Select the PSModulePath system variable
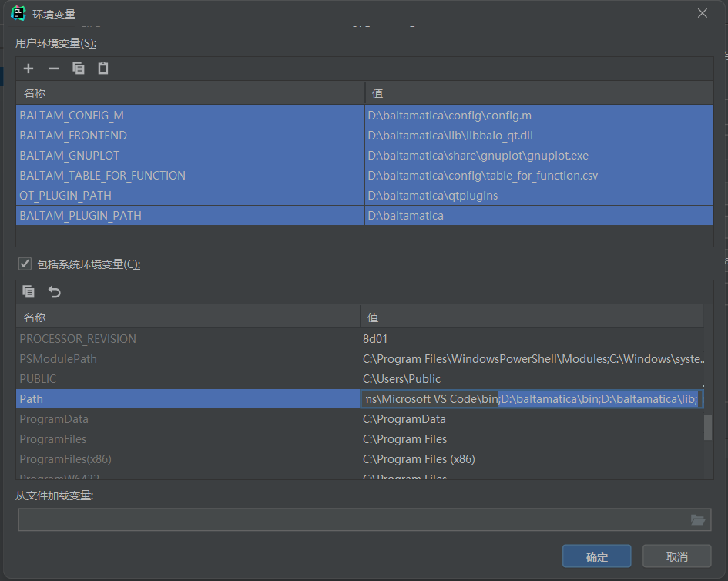The image size is (728, 581). point(59,359)
